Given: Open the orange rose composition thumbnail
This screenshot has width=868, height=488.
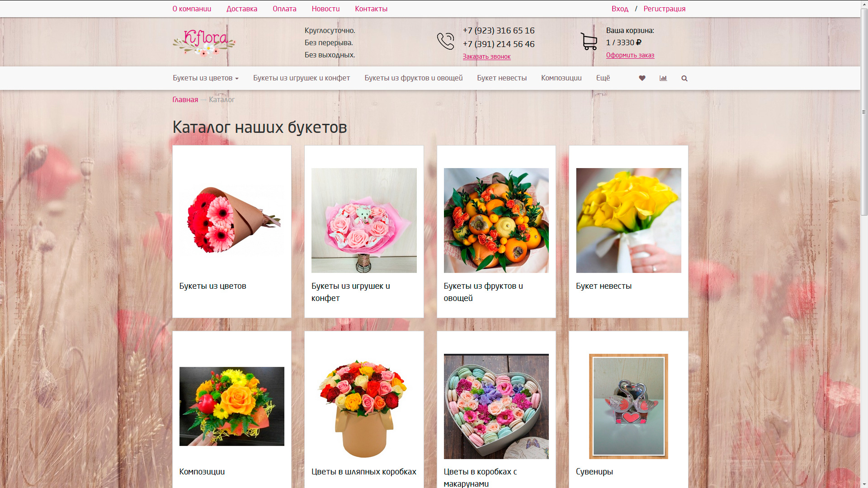Looking at the screenshot, I should [232, 406].
